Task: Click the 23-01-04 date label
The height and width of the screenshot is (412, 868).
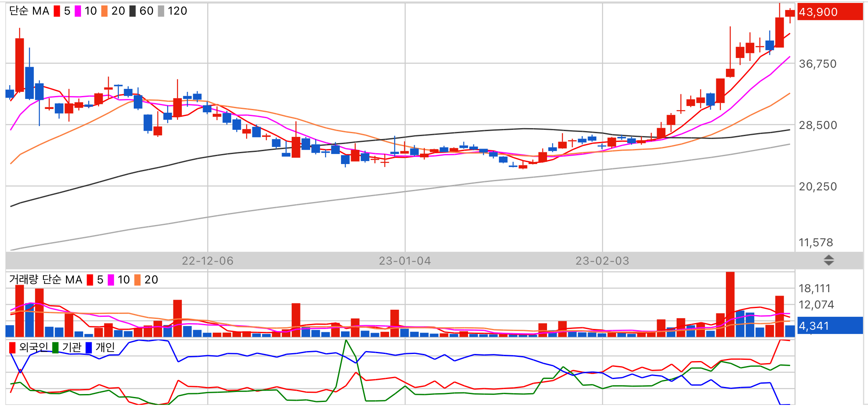Action: [405, 261]
